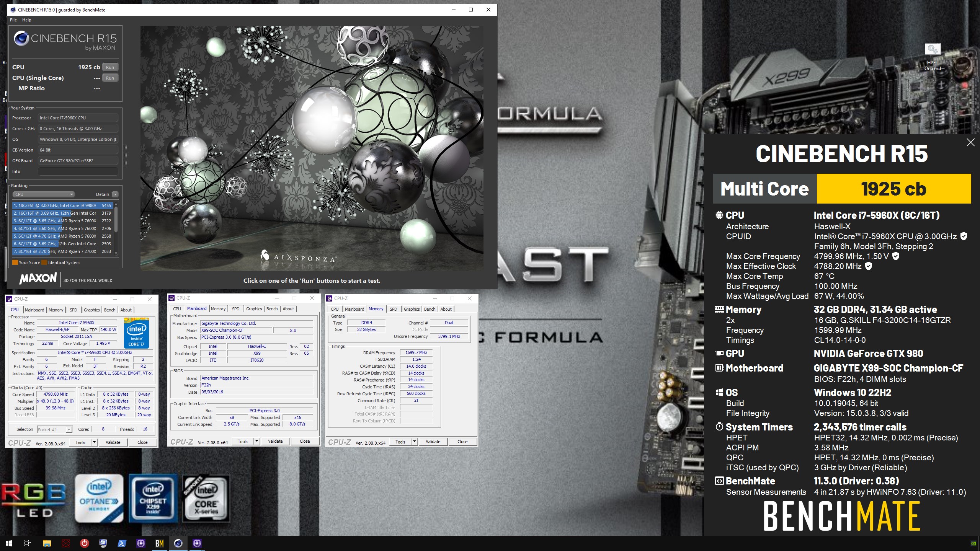Click the verified shield next to CPUID

(x=964, y=236)
